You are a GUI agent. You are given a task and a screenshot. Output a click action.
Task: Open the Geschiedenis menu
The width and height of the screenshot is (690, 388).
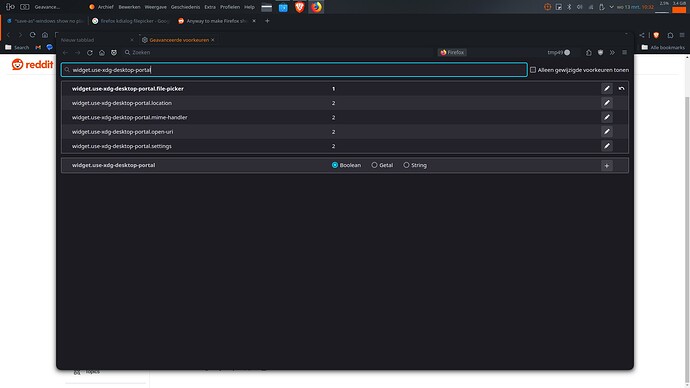pos(185,7)
